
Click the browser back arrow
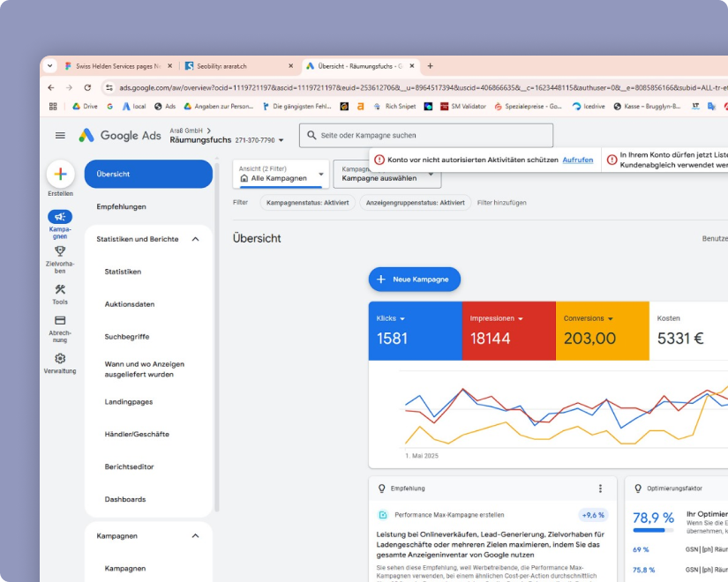[51, 87]
